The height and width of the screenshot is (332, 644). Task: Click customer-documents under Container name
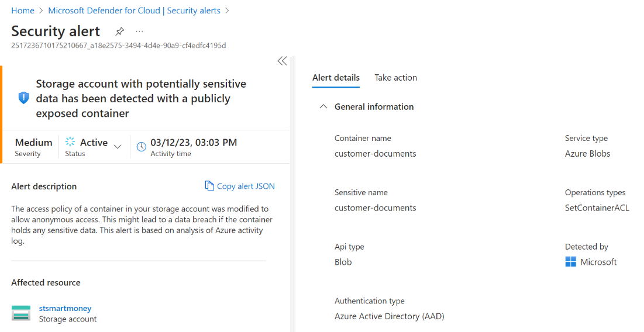[x=376, y=154]
